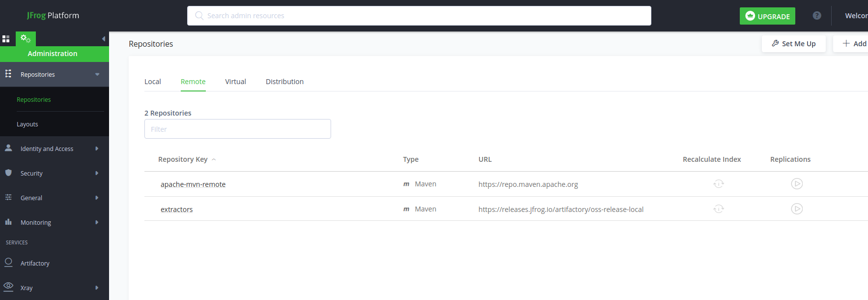Collapse sidebar with the arrow icon
This screenshot has height=300, width=868.
pos(104,39)
